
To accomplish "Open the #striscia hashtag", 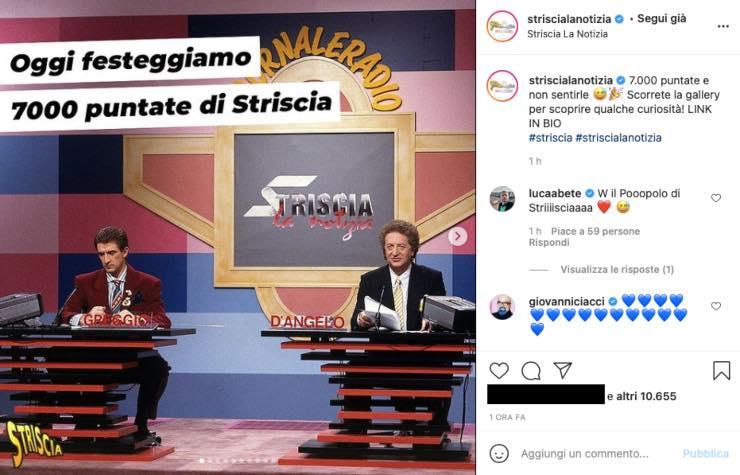I will coord(550,138).
